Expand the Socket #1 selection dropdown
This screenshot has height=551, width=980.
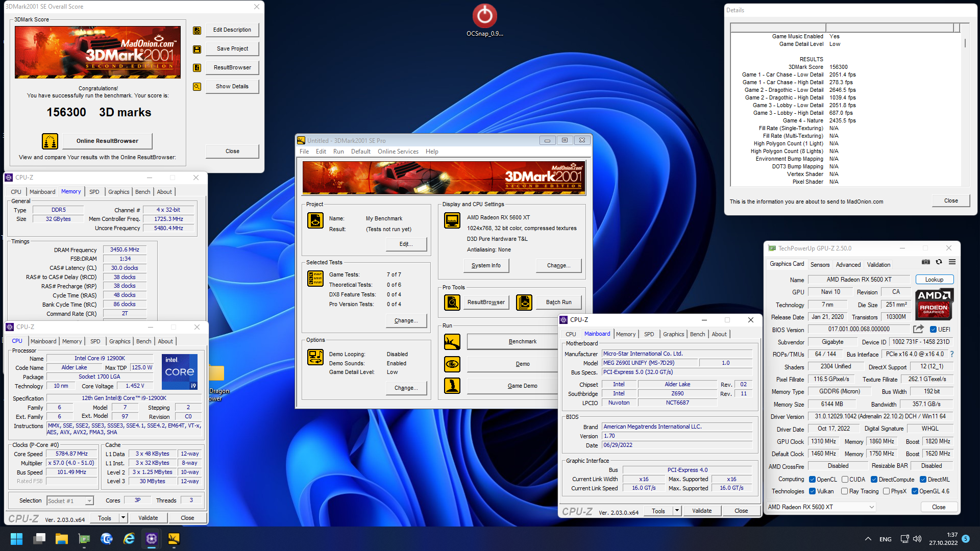click(x=89, y=501)
